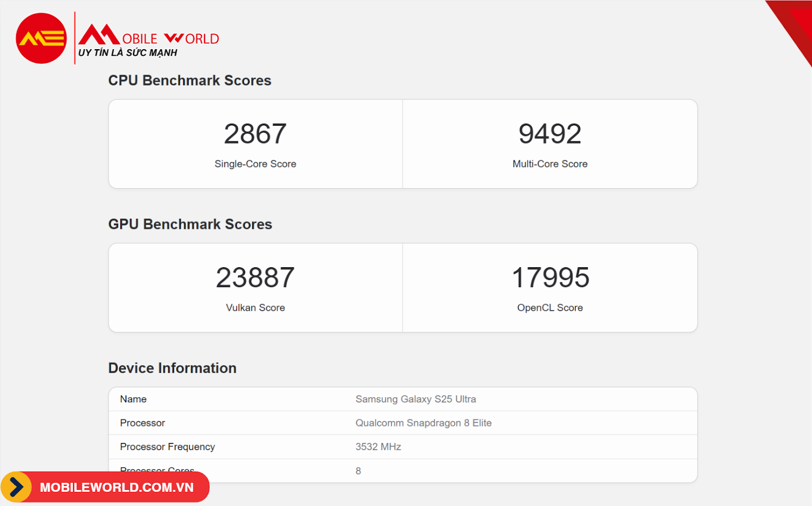Select the processor cores value 8
Viewport: 812px width, 506px height.
tap(358, 471)
